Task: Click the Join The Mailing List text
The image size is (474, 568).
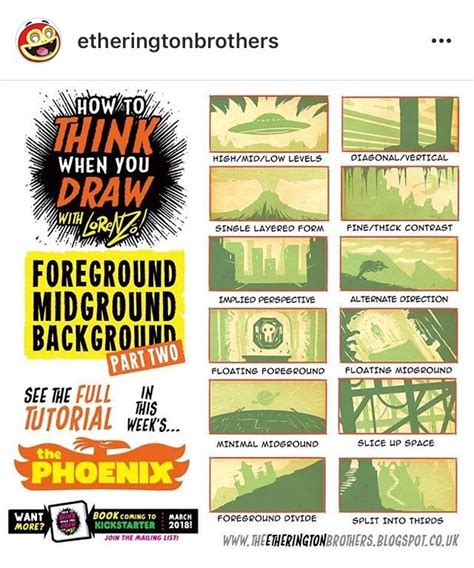Action: [x=142, y=538]
